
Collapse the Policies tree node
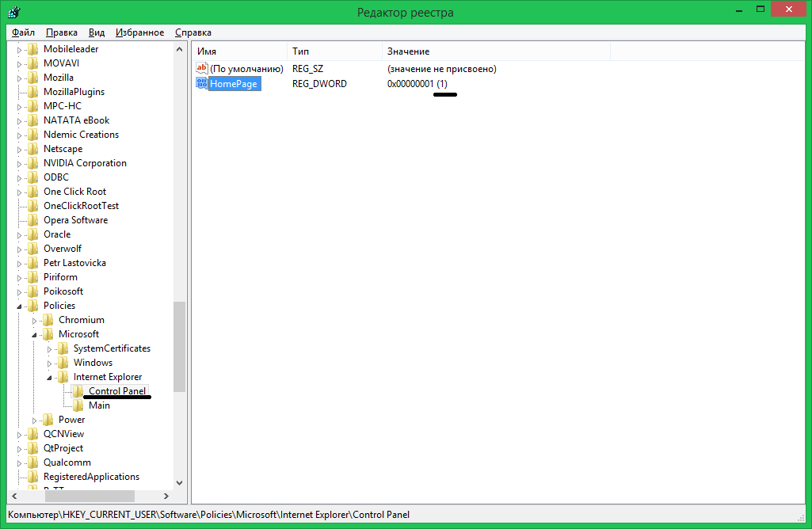(21, 306)
